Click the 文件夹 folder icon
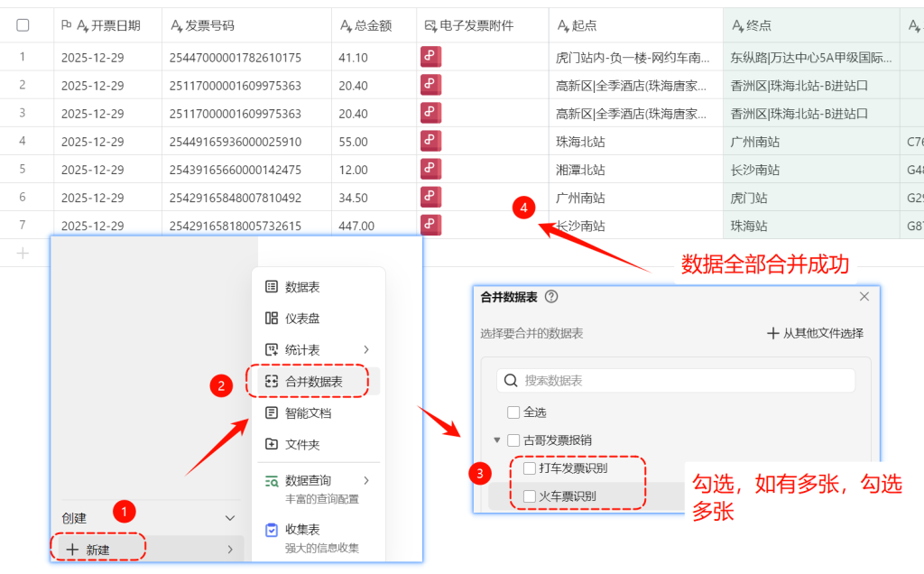This screenshot has width=924, height=574. (x=271, y=444)
